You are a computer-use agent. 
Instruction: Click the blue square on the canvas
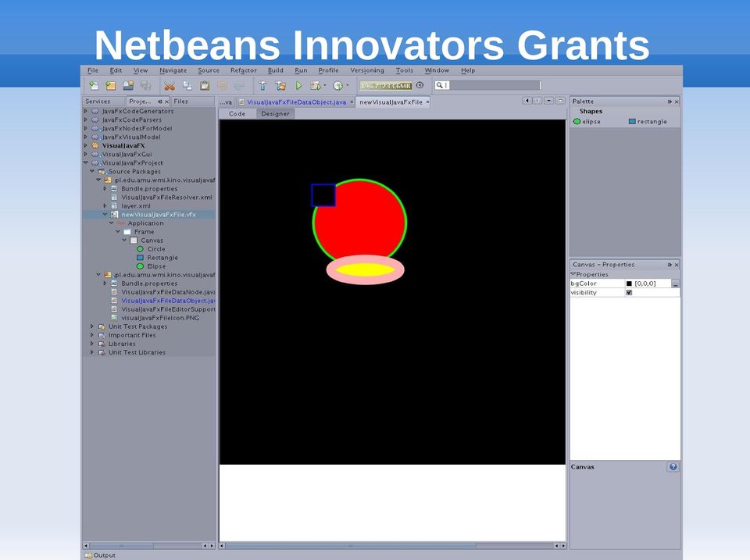pos(323,195)
